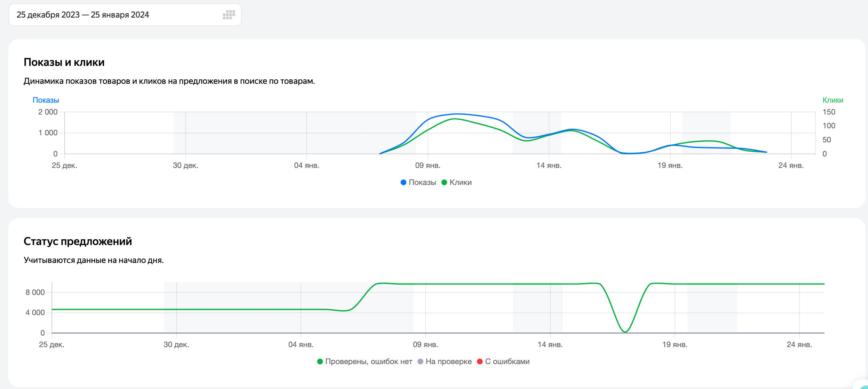Click the 50 value on Клики axis

(826, 140)
